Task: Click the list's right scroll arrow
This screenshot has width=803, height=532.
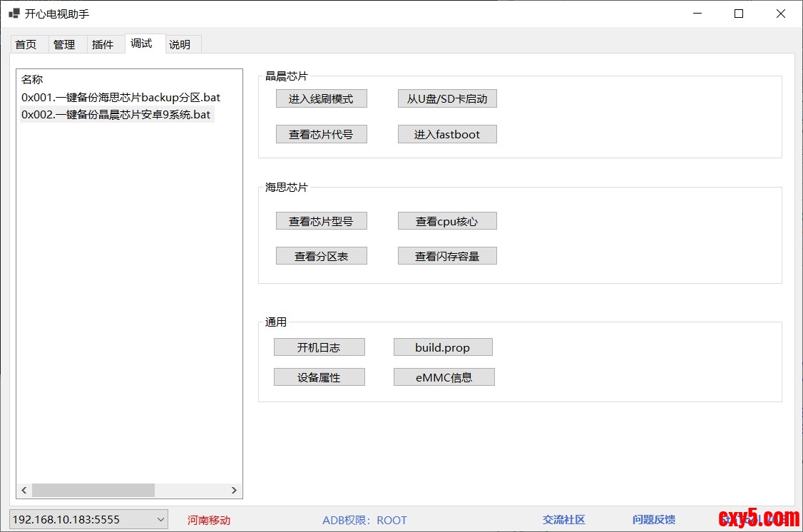Action: click(x=234, y=490)
